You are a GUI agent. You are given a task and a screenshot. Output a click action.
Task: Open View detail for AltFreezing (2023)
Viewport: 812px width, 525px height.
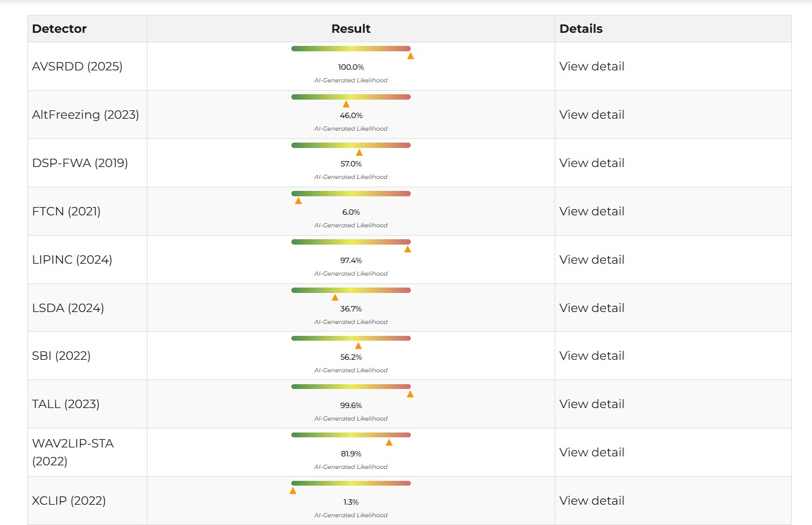[x=592, y=115]
